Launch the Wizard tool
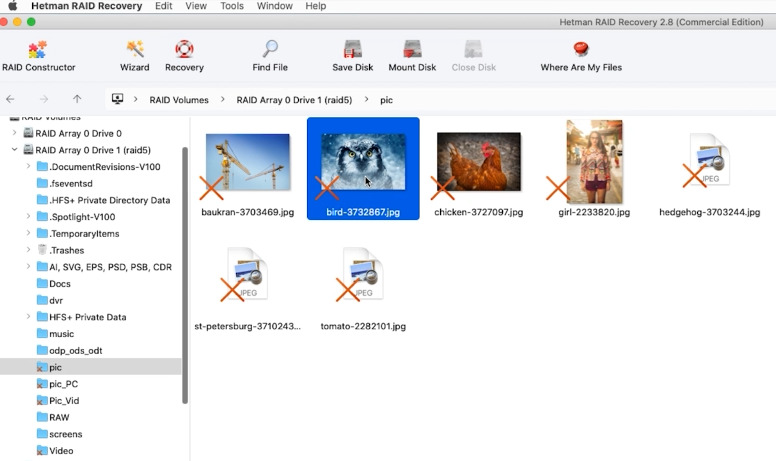 click(x=135, y=56)
